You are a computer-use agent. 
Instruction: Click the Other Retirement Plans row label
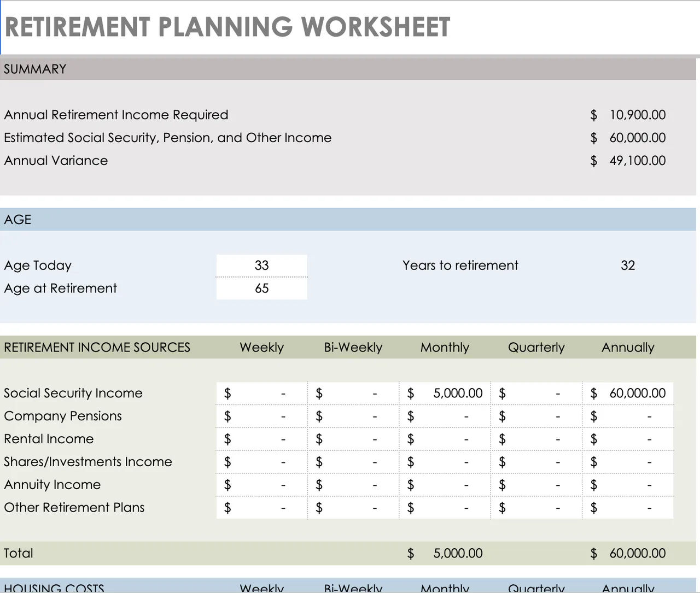[x=74, y=508]
